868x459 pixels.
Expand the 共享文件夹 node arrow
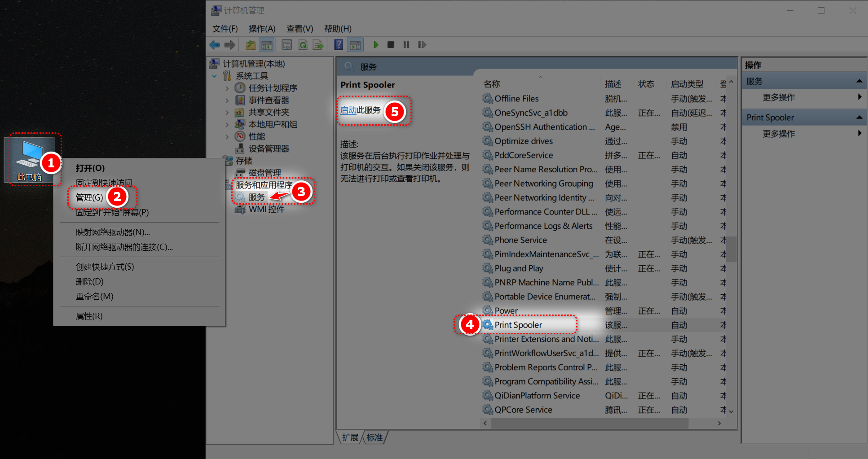(x=227, y=113)
